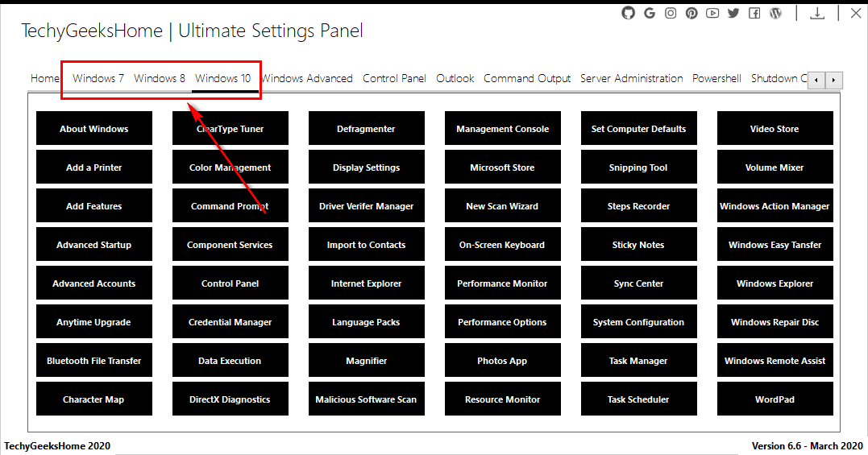Click the Twitter bird icon
Image resolution: width=868 pixels, height=455 pixels.
[x=733, y=13]
